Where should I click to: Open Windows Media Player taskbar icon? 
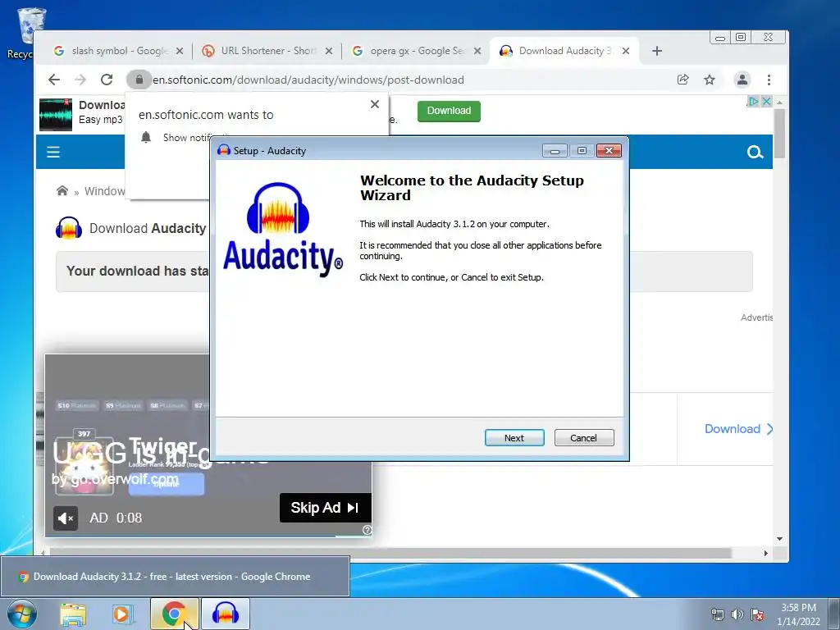point(122,614)
